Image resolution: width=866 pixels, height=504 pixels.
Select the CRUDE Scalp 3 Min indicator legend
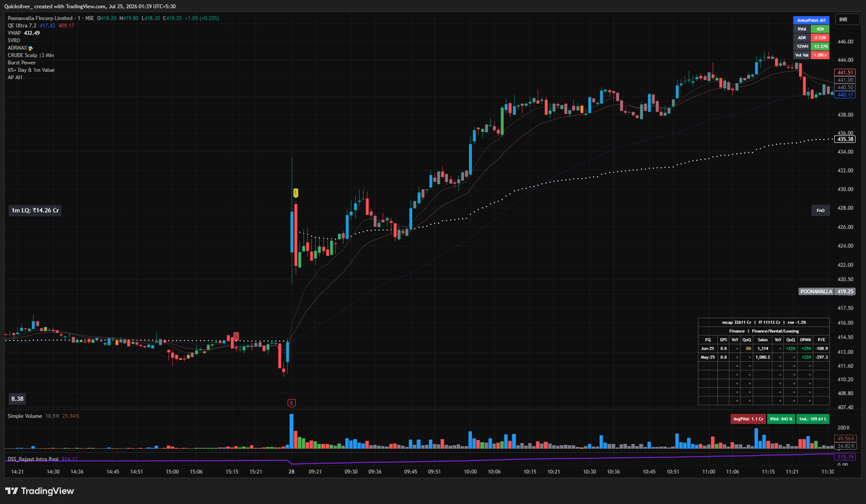click(32, 56)
